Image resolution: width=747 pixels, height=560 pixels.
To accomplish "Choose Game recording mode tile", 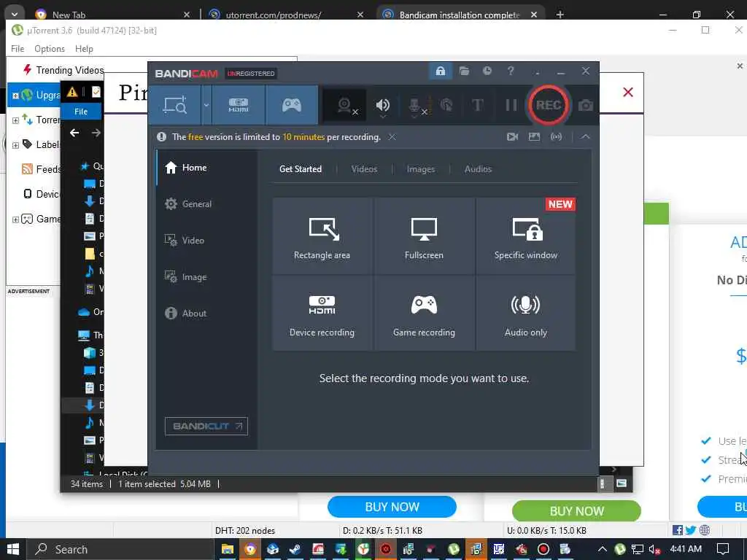I will pyautogui.click(x=424, y=314).
